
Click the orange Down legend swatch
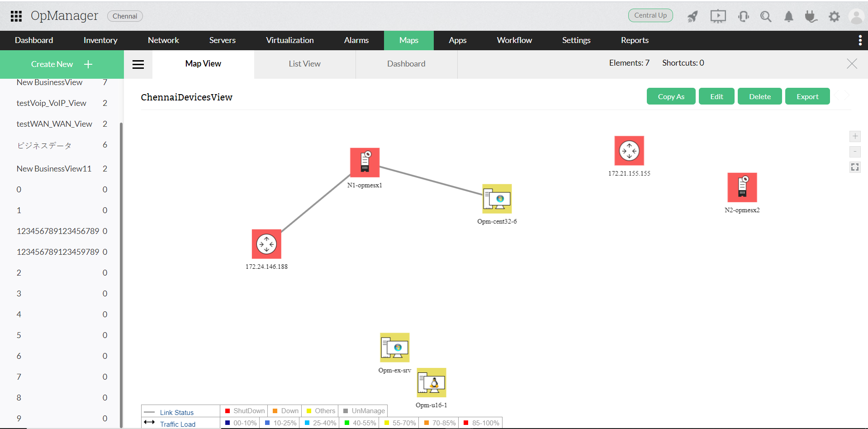[275, 411]
